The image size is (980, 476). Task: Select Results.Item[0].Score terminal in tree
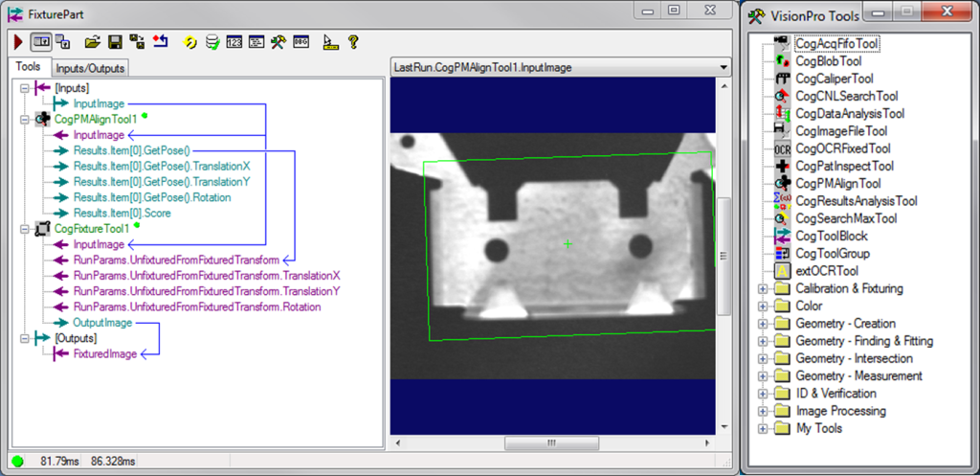[122, 213]
